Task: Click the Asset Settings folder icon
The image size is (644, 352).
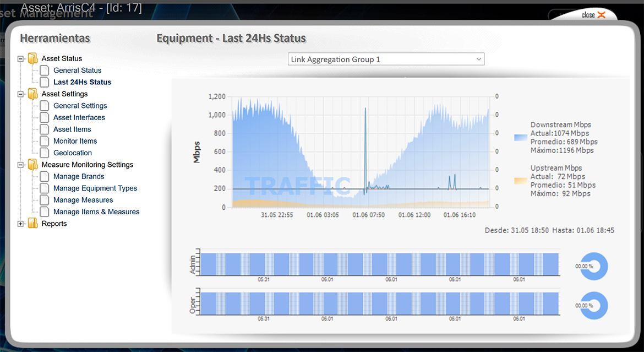Action: [x=33, y=94]
